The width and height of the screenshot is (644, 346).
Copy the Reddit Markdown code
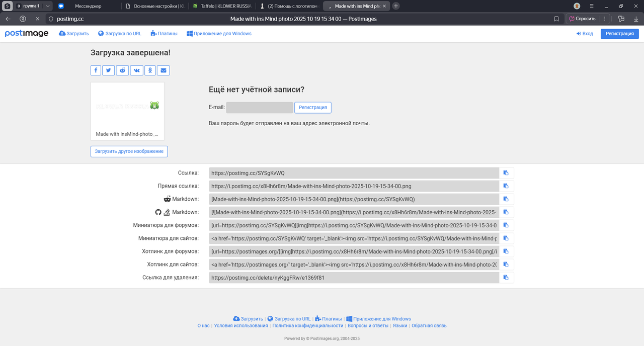506,199
